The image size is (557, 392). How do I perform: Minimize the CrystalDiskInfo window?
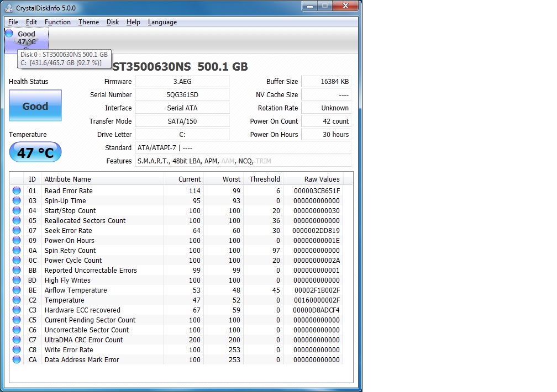(310, 6)
